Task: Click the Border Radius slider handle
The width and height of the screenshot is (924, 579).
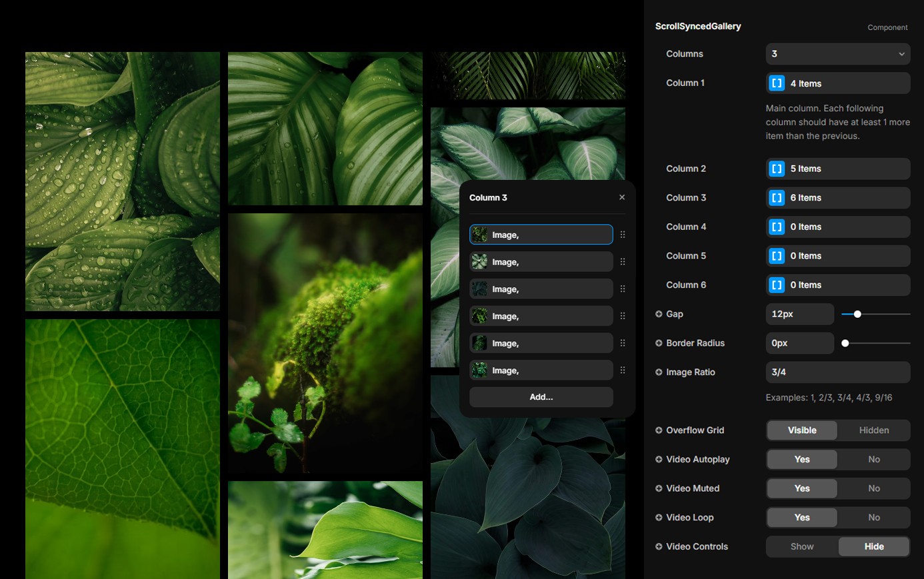Action: coord(845,343)
